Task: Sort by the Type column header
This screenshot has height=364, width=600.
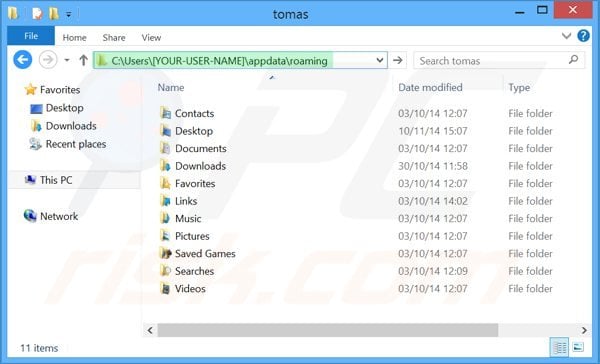Action: tap(519, 88)
